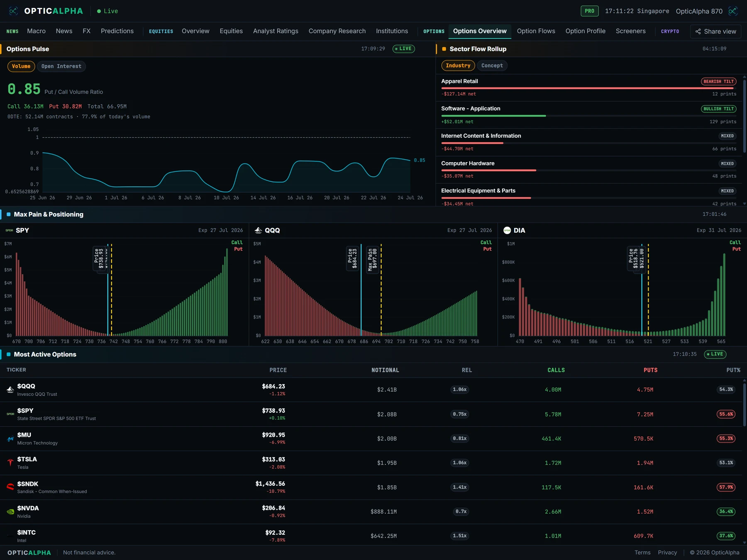Click the $SPY ticker logo in table
Viewport: 747px width, 560px height.
(10, 414)
